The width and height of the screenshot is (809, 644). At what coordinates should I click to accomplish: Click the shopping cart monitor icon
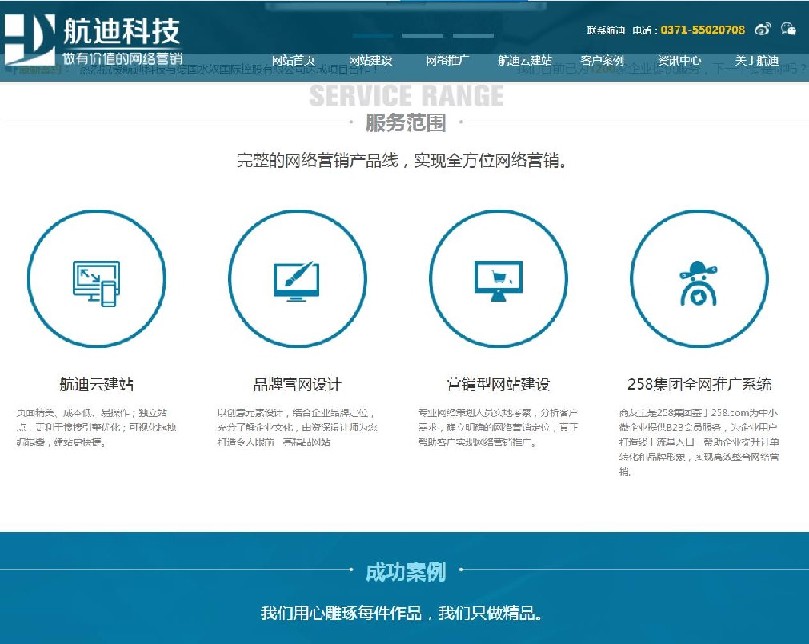coord(498,280)
